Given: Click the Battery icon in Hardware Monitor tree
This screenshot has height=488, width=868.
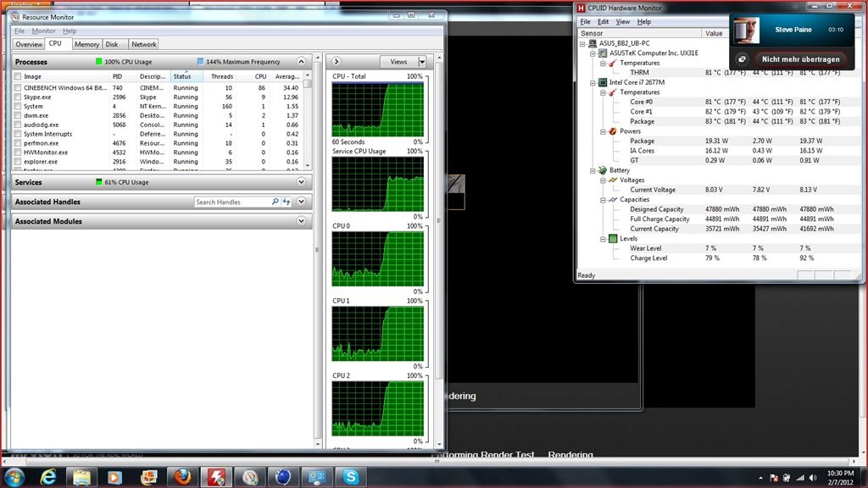Looking at the screenshot, I should click(603, 170).
